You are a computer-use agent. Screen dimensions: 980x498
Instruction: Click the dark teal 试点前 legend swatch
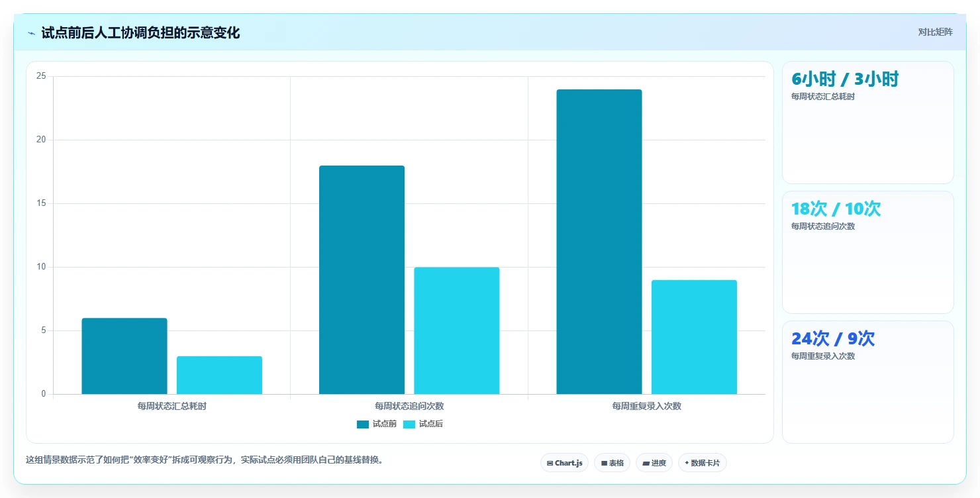pyautogui.click(x=362, y=424)
